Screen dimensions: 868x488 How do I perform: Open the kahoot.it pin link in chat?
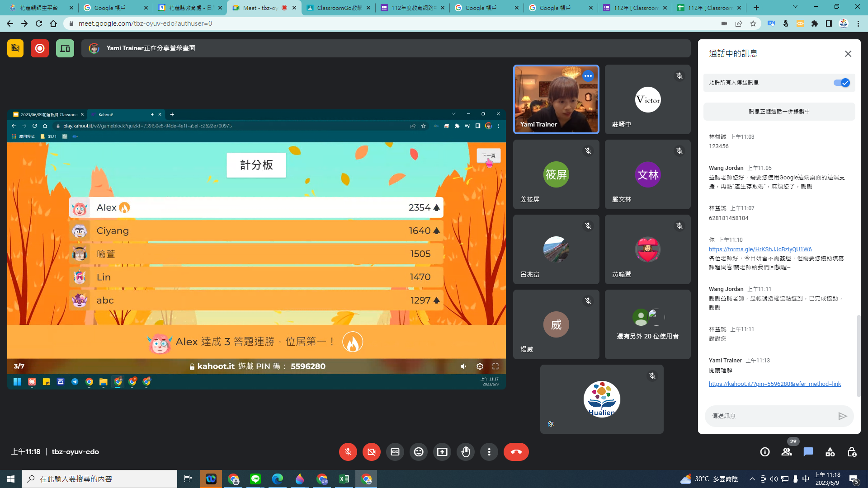[x=774, y=384]
